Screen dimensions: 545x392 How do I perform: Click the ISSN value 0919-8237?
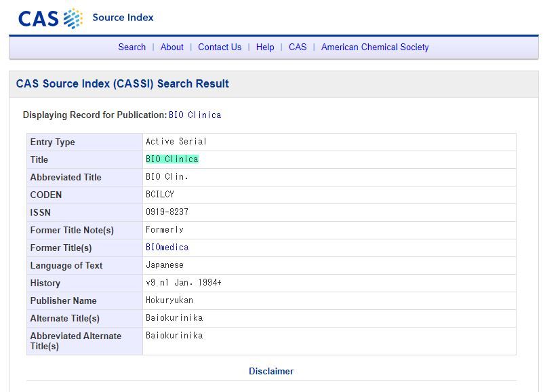click(167, 212)
